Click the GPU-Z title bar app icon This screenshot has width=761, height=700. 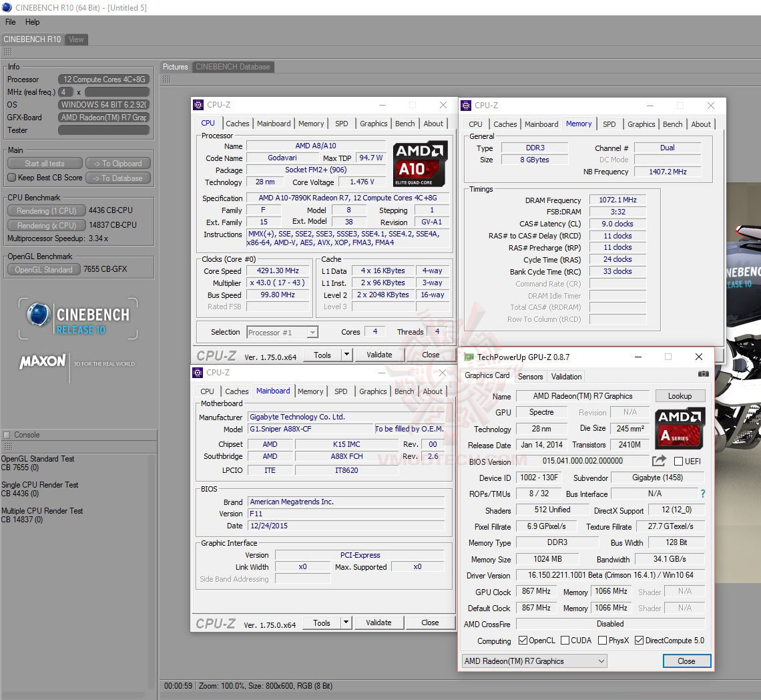pyautogui.click(x=469, y=357)
